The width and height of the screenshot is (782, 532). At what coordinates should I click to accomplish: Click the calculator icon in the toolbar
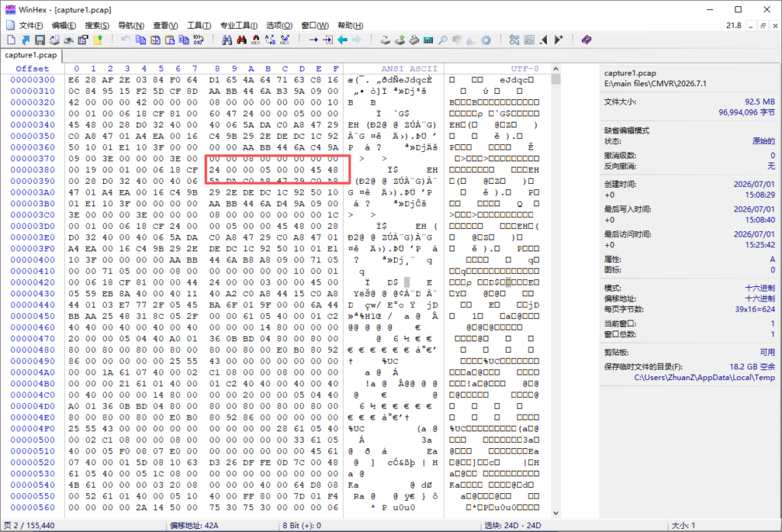pyautogui.click(x=428, y=40)
